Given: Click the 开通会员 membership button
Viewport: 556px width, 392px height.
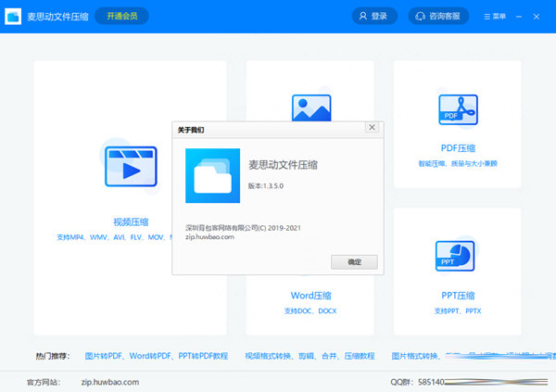Looking at the screenshot, I should pos(121,16).
